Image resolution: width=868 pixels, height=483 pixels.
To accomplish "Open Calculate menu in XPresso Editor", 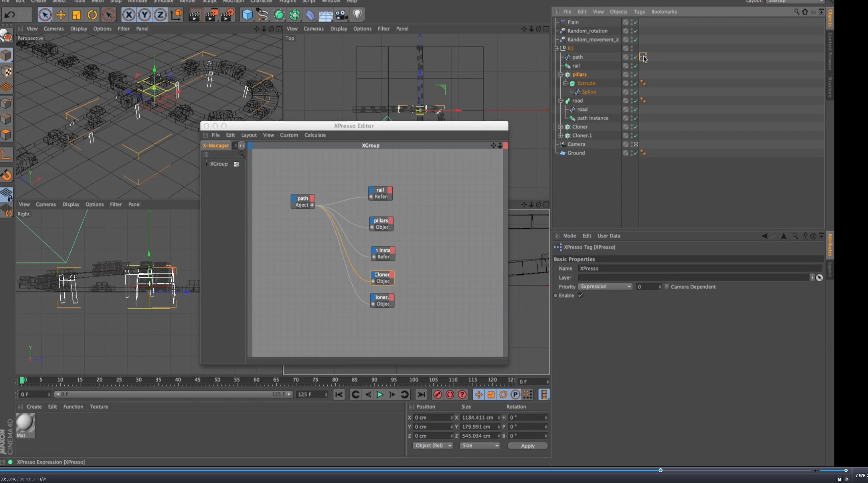I will click(315, 135).
